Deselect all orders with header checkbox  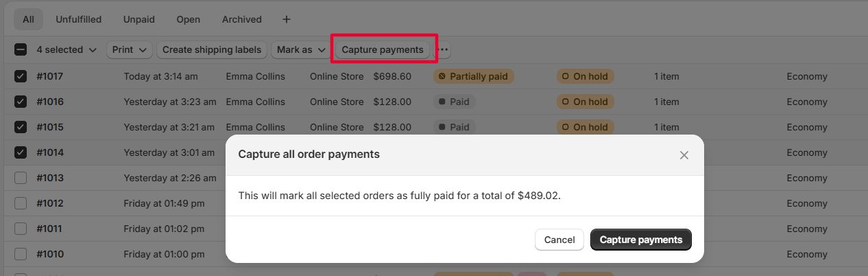point(21,50)
